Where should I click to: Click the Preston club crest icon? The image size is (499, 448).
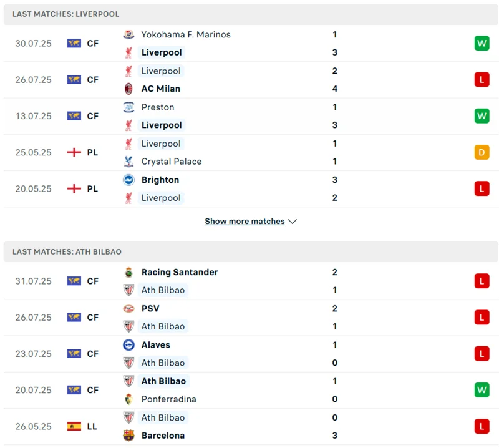point(128,107)
